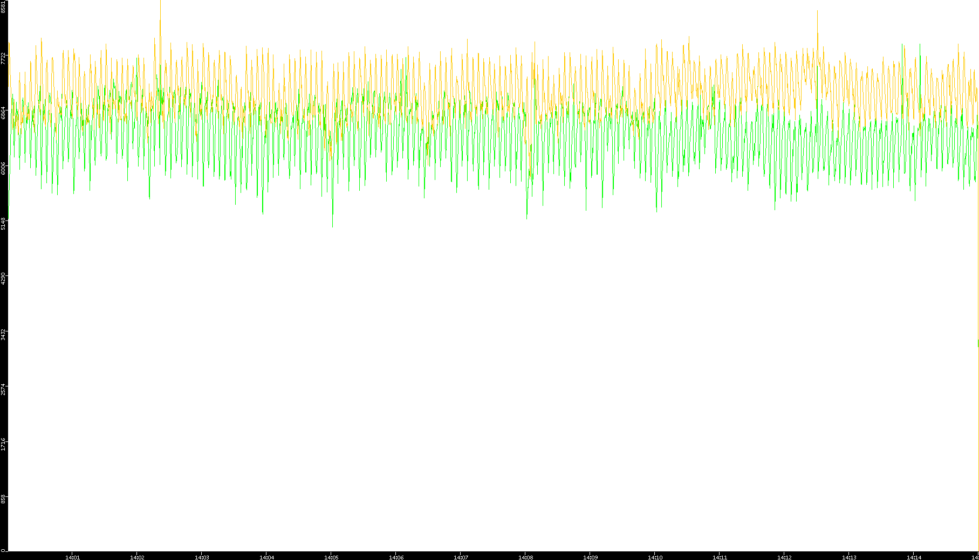Click the 1716 value on vertical axis
The height and width of the screenshot is (560, 979).
coord(4,445)
